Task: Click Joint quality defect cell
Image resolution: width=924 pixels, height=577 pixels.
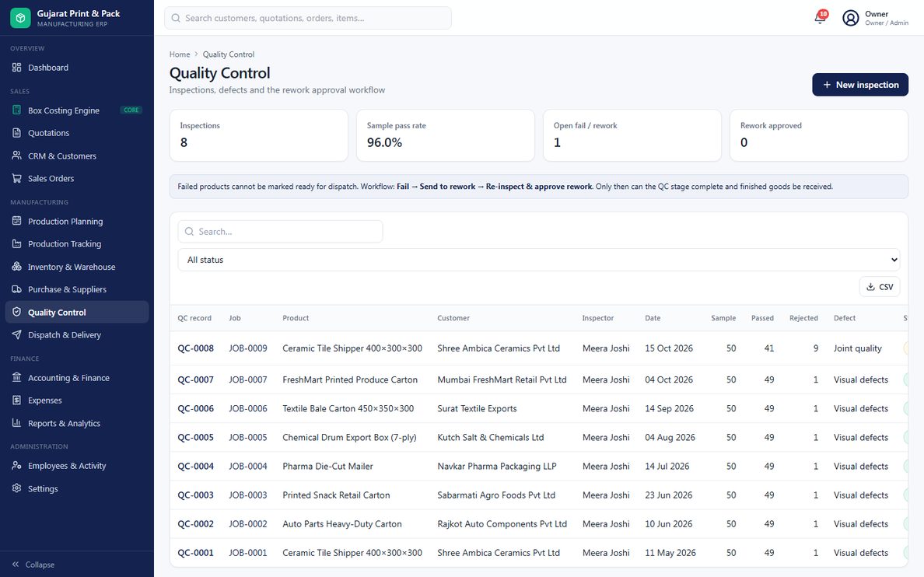Action: coord(857,348)
